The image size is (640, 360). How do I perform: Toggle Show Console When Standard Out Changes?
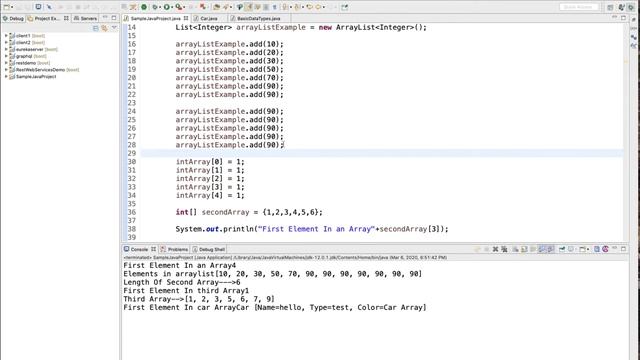click(541, 249)
